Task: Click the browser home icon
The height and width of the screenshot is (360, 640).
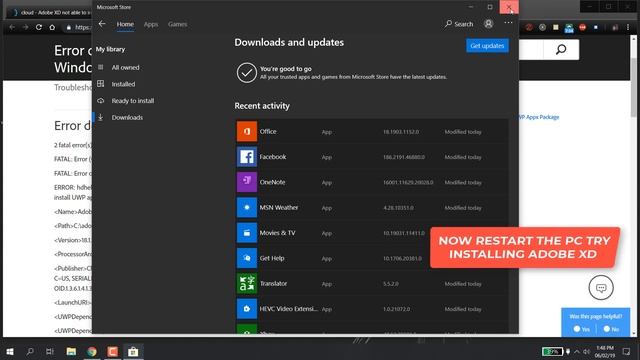Action: coord(52,27)
